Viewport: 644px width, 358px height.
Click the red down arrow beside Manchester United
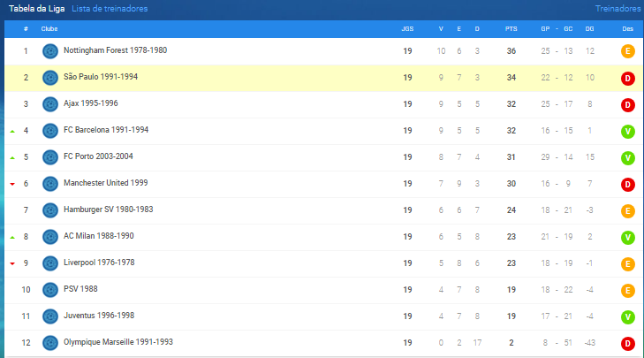[x=12, y=184]
